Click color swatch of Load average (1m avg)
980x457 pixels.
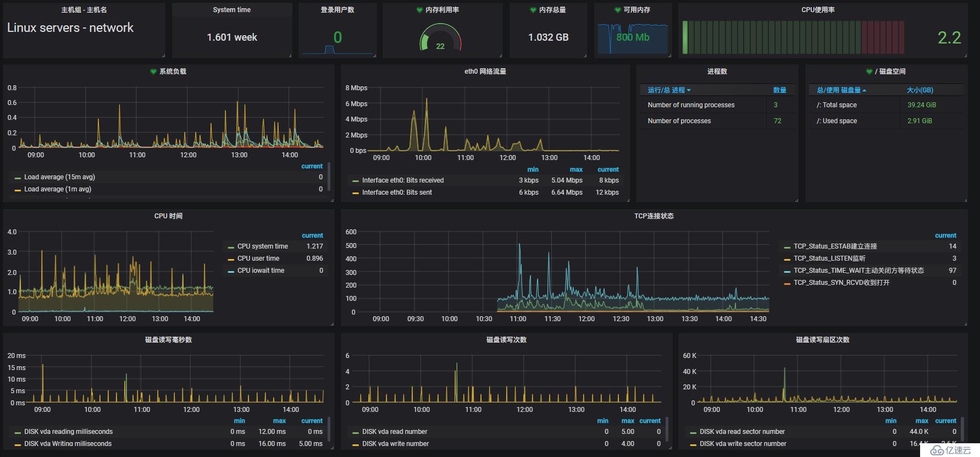tap(18, 190)
